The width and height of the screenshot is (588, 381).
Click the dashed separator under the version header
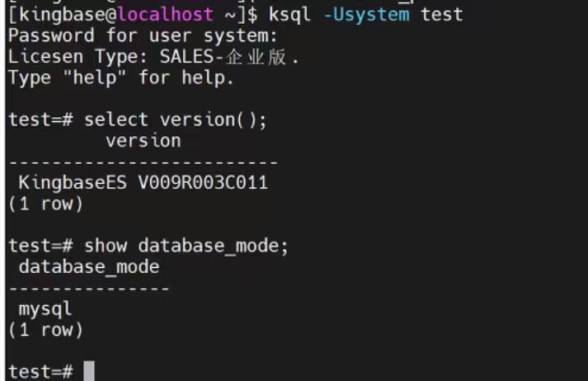pos(143,162)
